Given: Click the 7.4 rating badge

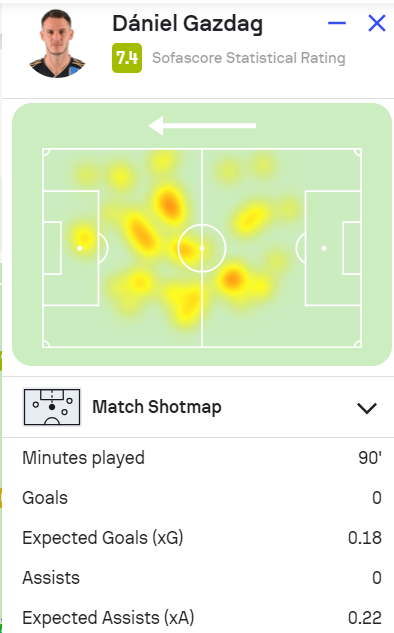Looking at the screenshot, I should [127, 58].
